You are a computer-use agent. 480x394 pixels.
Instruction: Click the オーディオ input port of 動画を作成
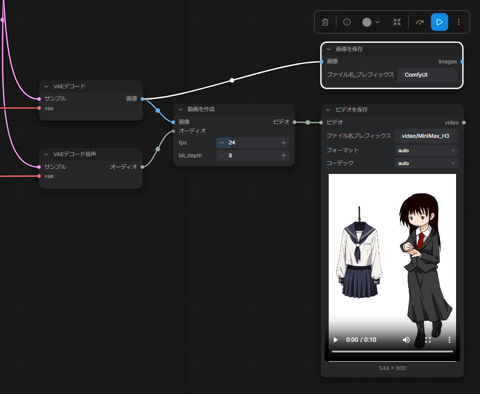coord(173,131)
